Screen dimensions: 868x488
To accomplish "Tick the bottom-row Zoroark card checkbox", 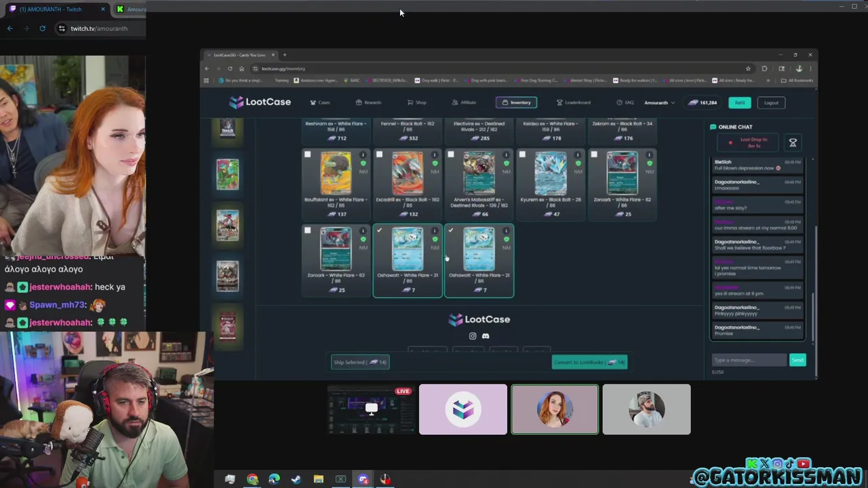I will (307, 230).
